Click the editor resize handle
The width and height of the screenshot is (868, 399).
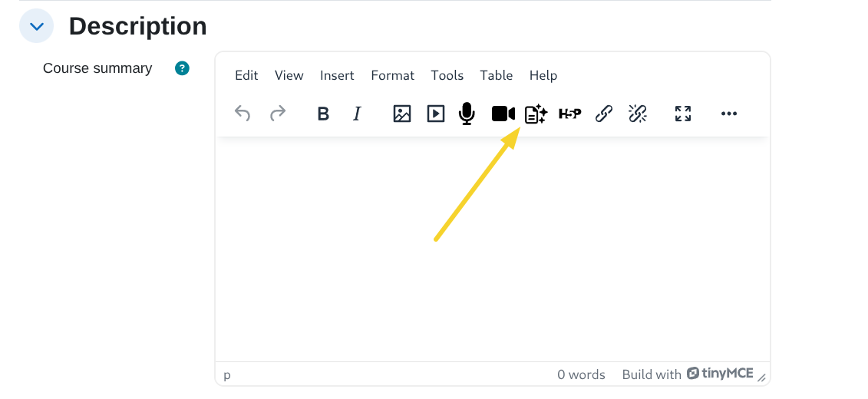pyautogui.click(x=762, y=378)
